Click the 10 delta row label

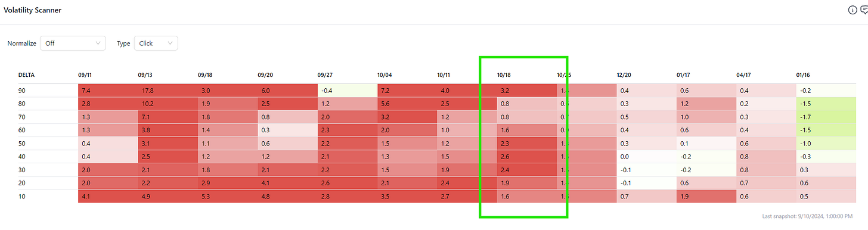23,196
